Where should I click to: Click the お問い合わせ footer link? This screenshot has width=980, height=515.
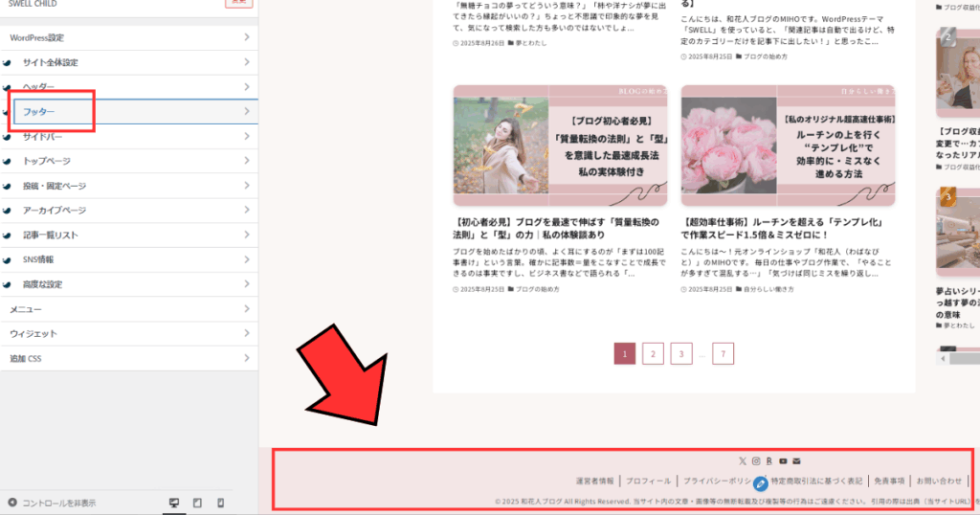(938, 481)
